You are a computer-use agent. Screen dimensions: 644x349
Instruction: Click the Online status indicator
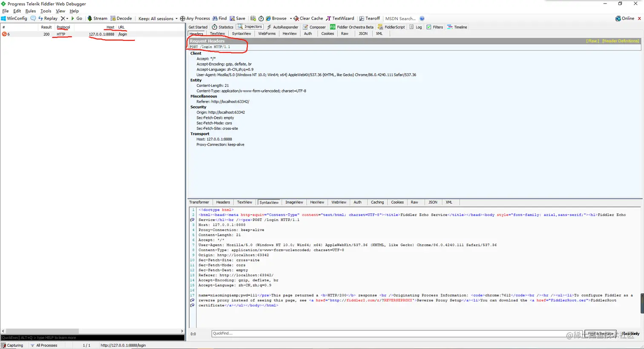[625, 18]
